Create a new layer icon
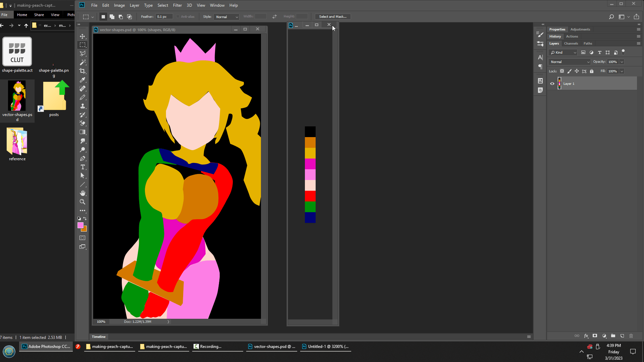Viewport: 644px width, 362px height. (622, 336)
